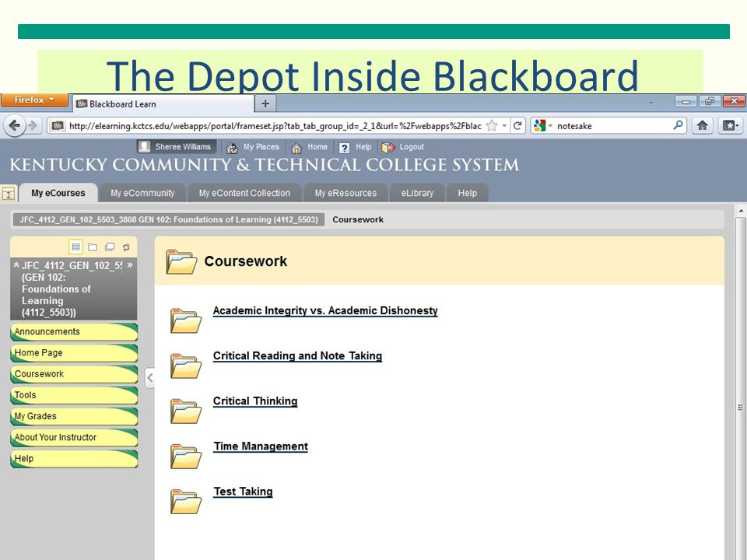Click the search magnifier icon
Viewport: 747px width, 560px height.
678,126
